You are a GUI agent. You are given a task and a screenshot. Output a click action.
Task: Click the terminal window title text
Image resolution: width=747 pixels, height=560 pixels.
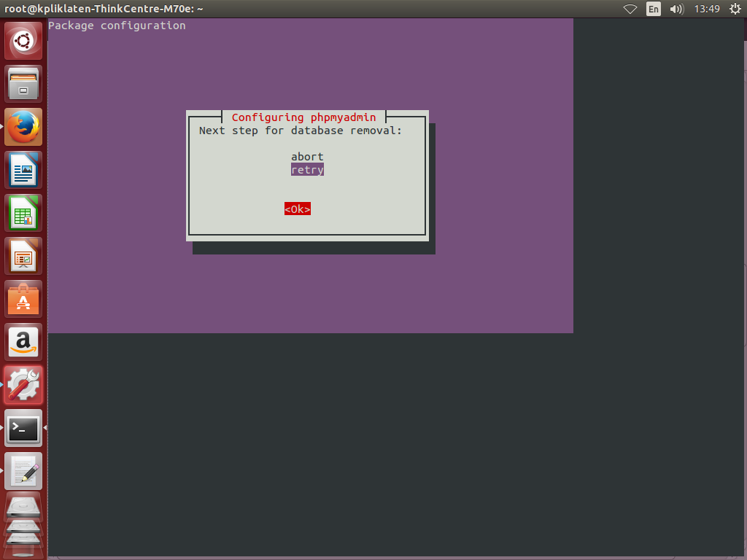(x=104, y=9)
